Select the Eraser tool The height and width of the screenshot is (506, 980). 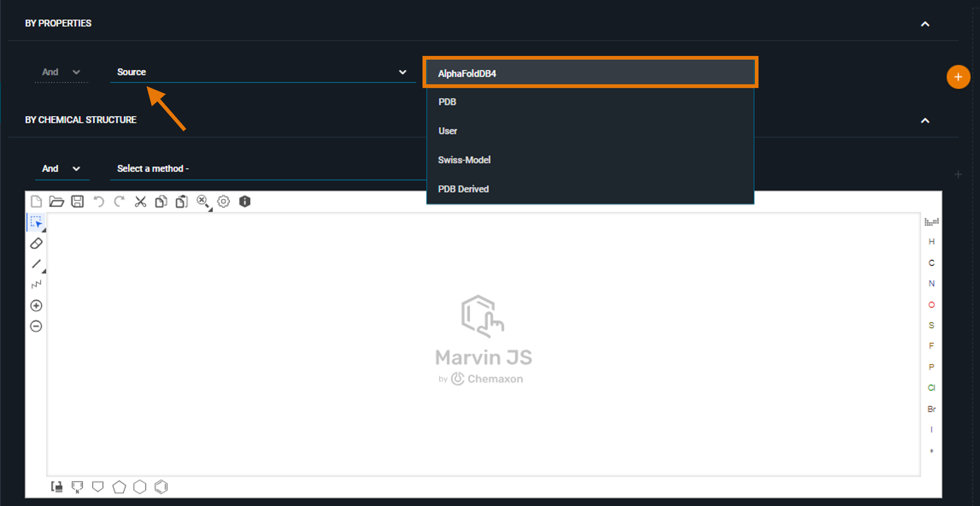(36, 243)
